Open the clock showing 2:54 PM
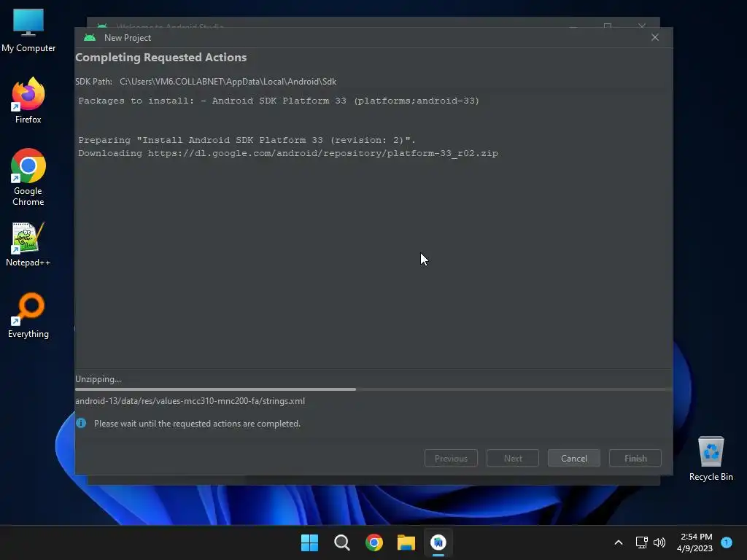 pyautogui.click(x=694, y=542)
